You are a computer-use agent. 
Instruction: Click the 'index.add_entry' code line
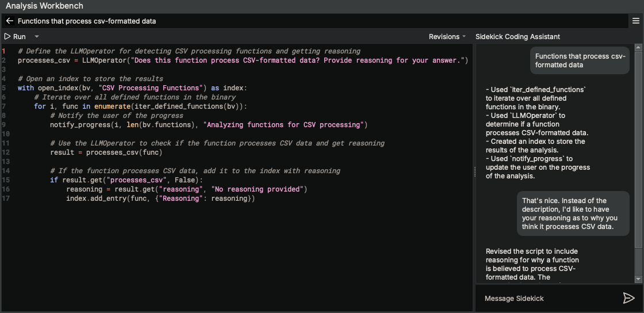tap(160, 199)
